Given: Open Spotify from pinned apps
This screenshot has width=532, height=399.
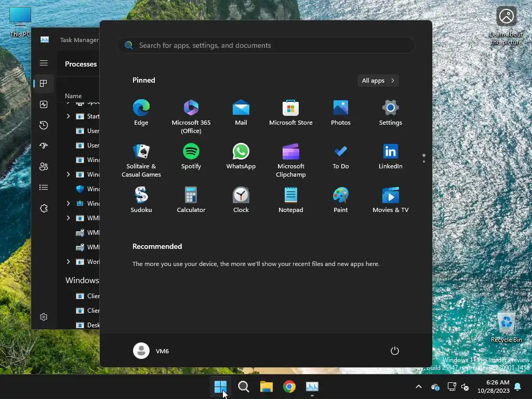Looking at the screenshot, I should pyautogui.click(x=191, y=157).
